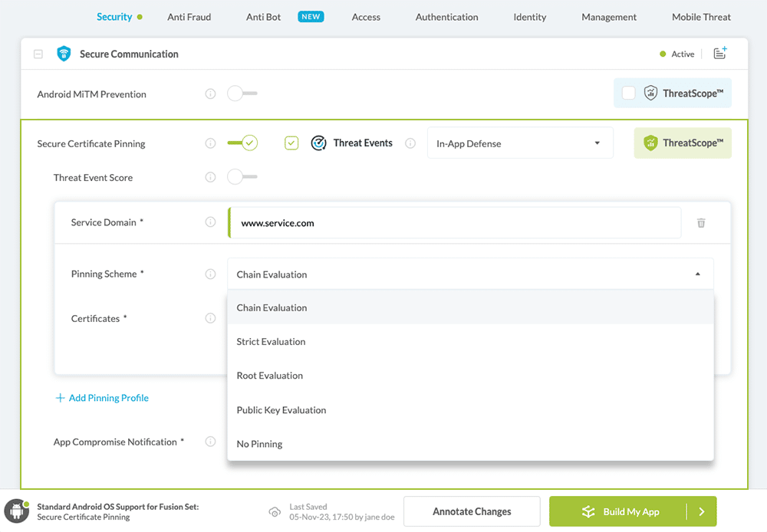The height and width of the screenshot is (532, 767).
Task: Click the Android robot icon at bottom left
Action: [x=16, y=511]
